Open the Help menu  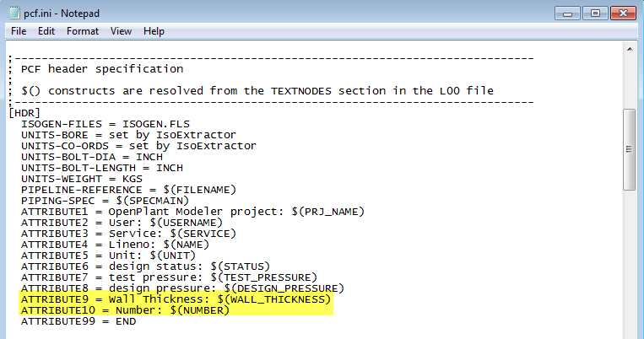(154, 31)
